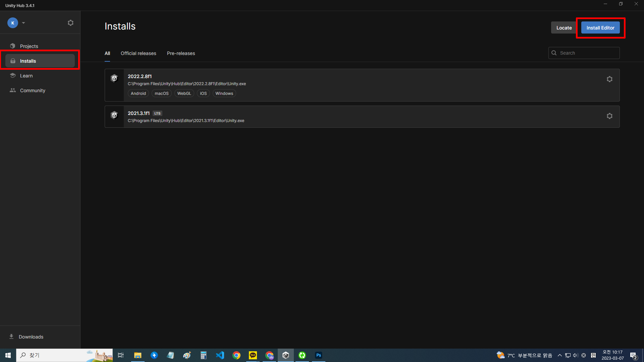Switch to the All tab
Image resolution: width=644 pixels, height=362 pixels.
click(107, 53)
